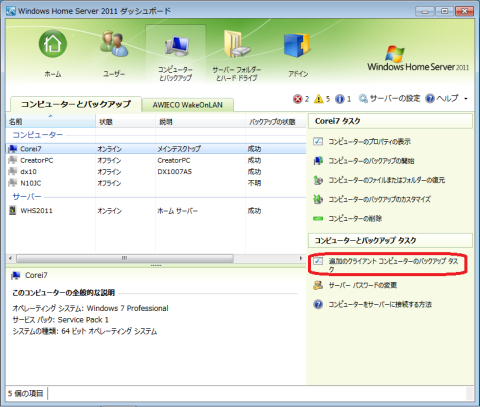Open the ヘルプ help link
Image resolution: width=480 pixels, height=407 pixels.
click(442, 98)
